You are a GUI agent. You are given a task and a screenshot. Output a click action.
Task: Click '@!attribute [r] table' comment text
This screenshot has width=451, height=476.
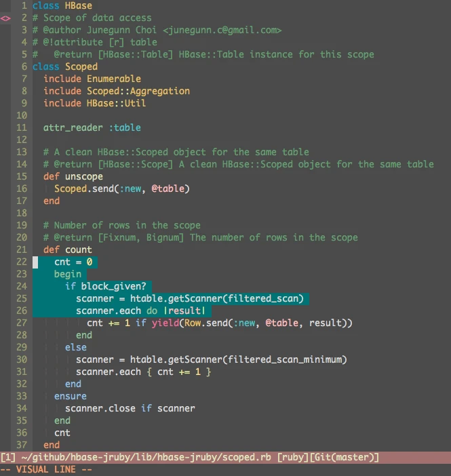click(100, 42)
